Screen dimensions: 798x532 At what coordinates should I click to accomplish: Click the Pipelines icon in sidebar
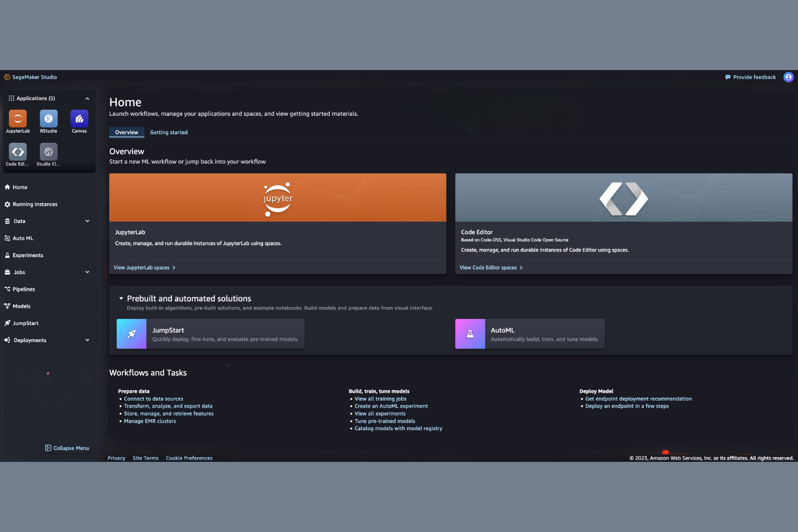8,289
